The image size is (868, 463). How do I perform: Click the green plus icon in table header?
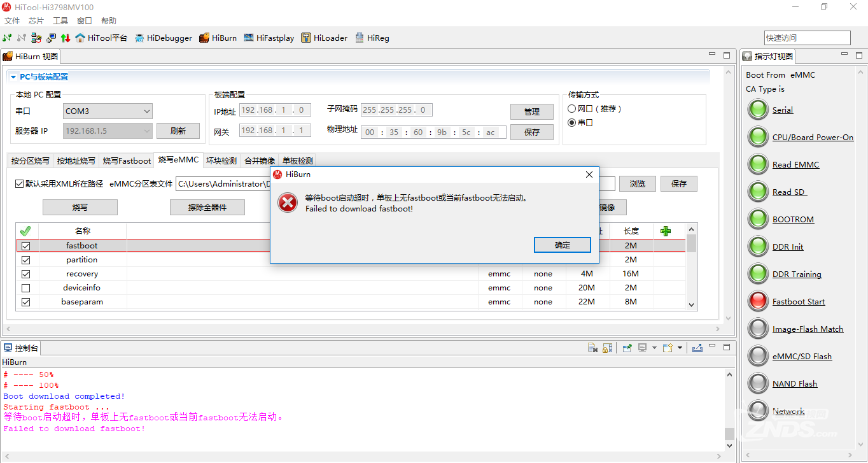[666, 231]
